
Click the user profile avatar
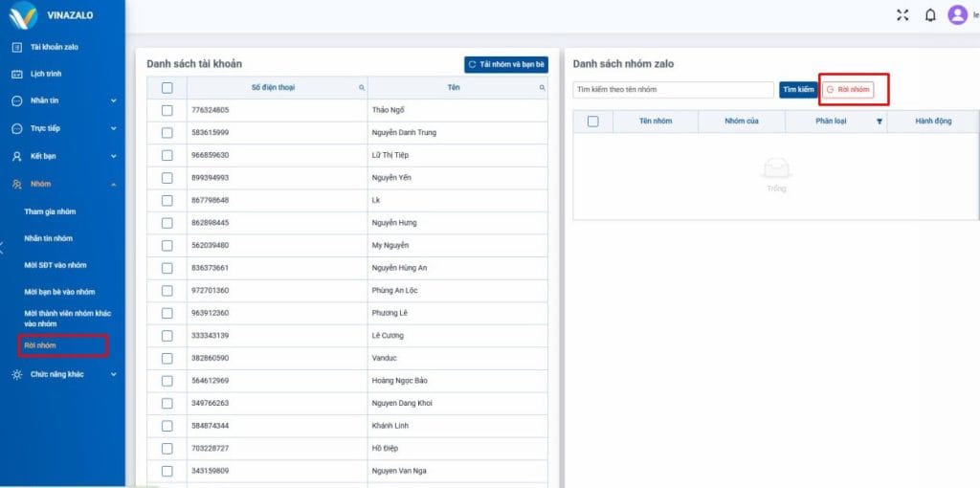tap(957, 15)
